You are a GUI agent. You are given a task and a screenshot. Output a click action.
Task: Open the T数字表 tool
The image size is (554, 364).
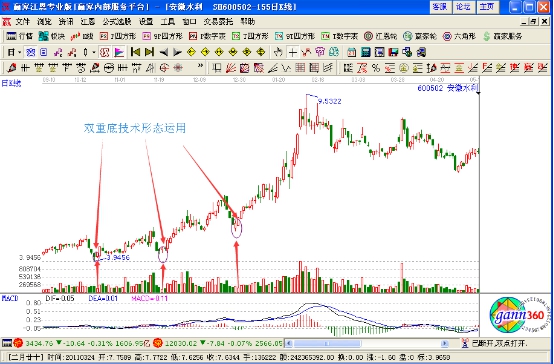coord(340,36)
